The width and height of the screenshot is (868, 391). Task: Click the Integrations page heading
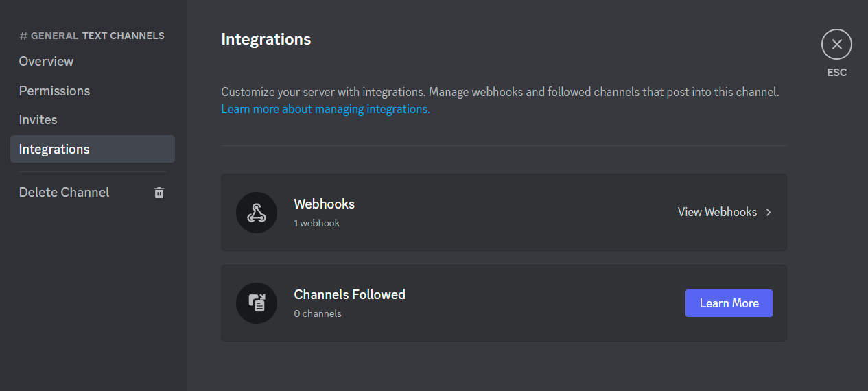pos(266,40)
